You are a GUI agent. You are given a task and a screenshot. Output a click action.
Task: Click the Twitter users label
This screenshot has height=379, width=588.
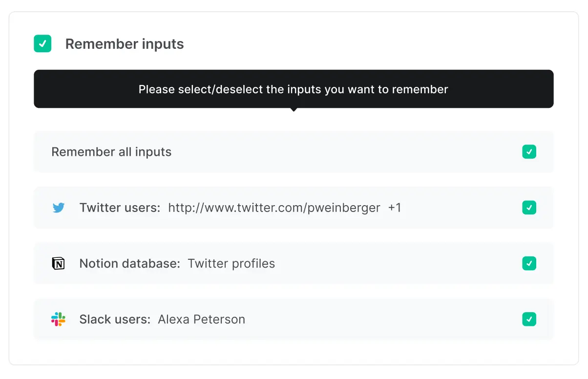[x=120, y=208]
